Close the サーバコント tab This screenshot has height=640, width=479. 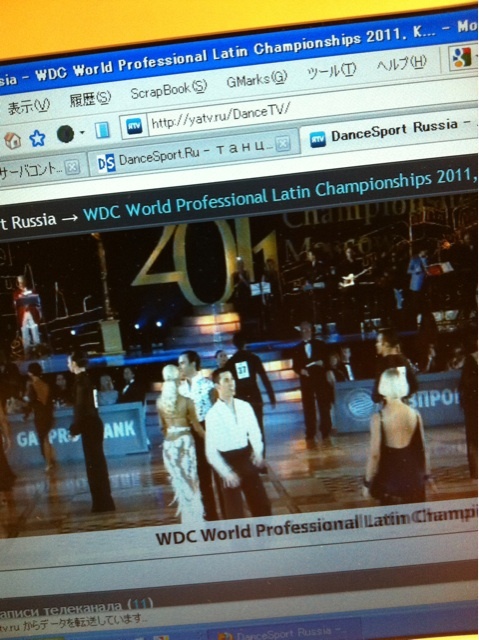pyautogui.click(x=72, y=167)
